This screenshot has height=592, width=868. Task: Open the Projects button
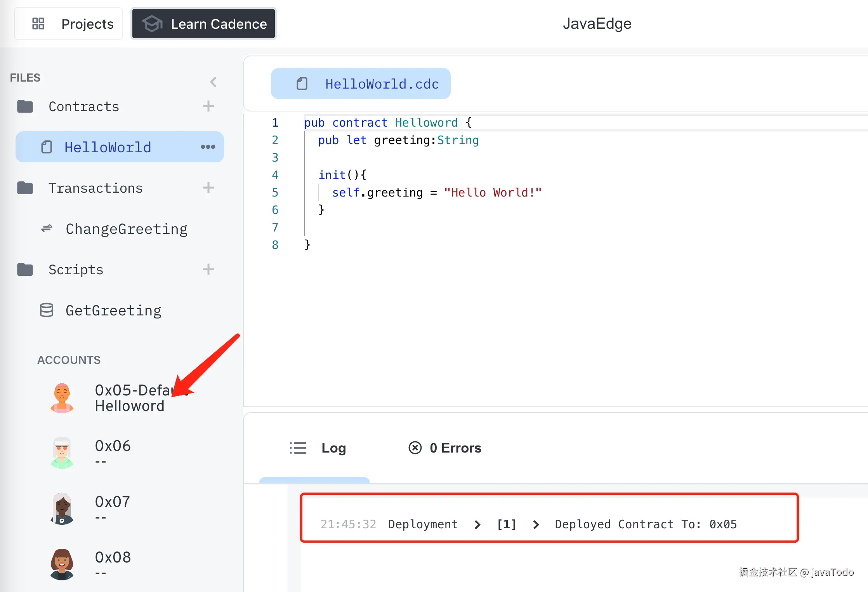69,24
